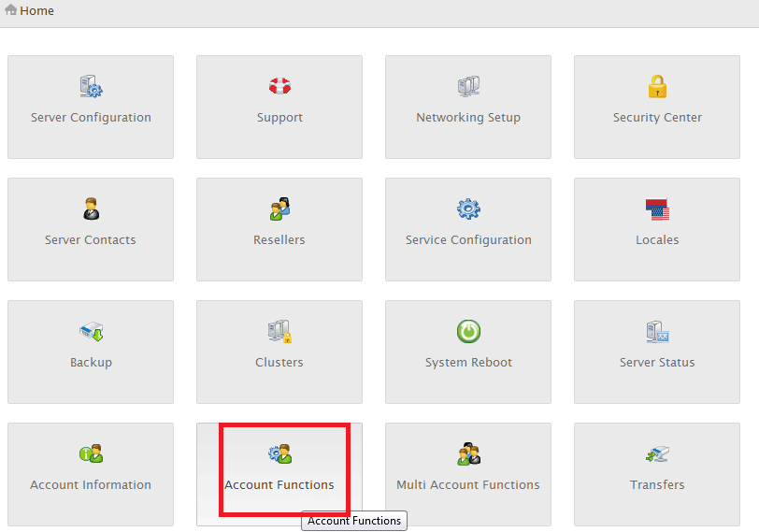This screenshot has height=532, width=759.
Task: Click the Home breadcrumb house icon
Action: (11, 10)
